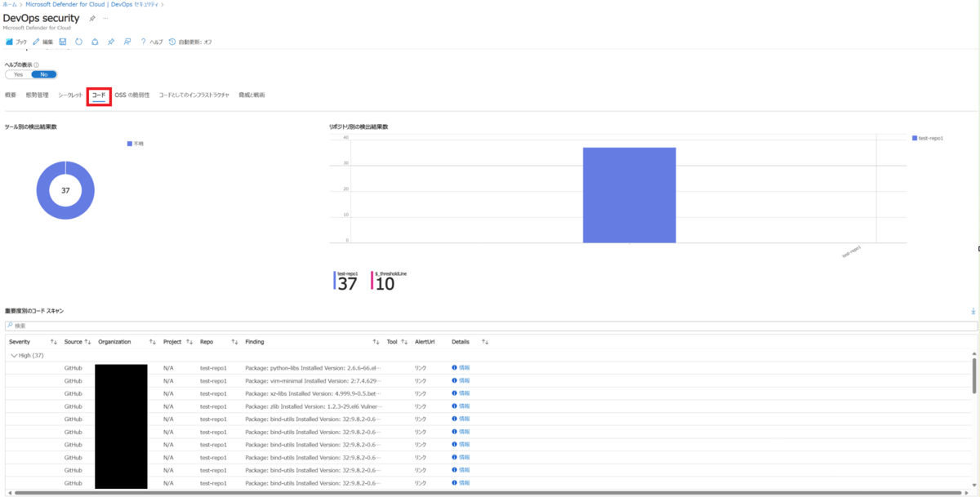980x497 pixels.
Task: Click test-repo1 cell in zlib row
Action: [x=212, y=406]
